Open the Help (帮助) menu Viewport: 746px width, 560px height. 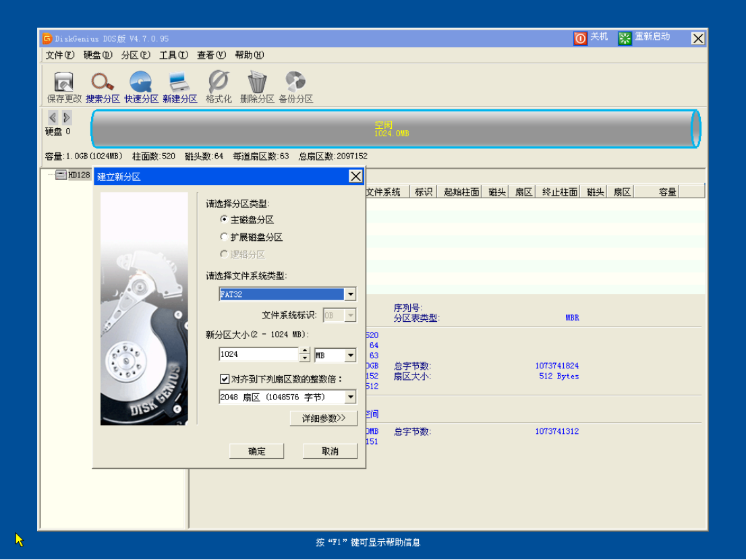click(x=250, y=55)
